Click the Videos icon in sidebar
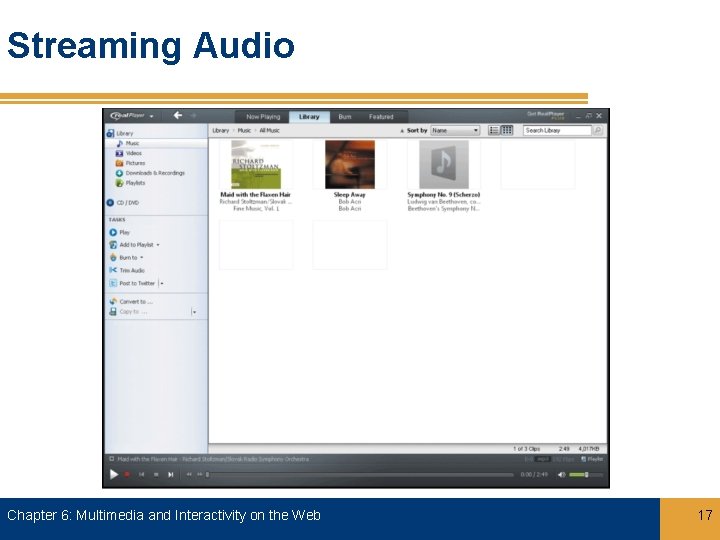The height and width of the screenshot is (540, 720). click(x=119, y=153)
